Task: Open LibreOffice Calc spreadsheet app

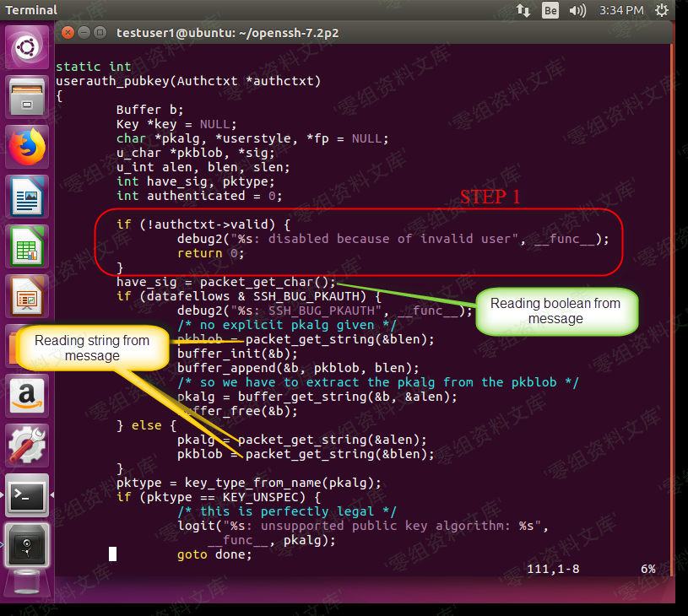Action: click(28, 247)
